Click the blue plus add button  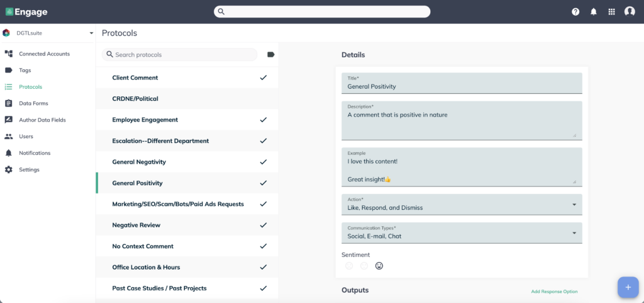pos(628,287)
